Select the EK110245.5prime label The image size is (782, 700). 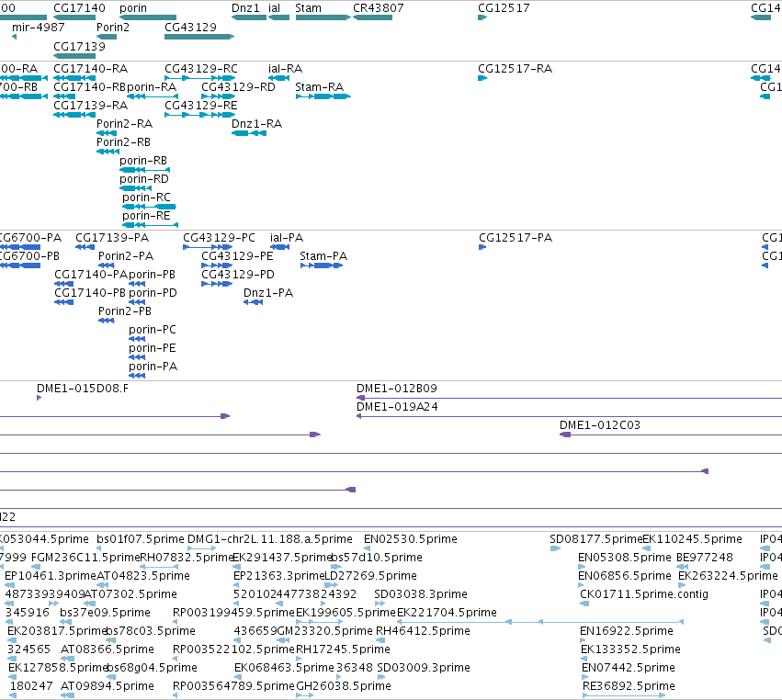pyautogui.click(x=692, y=539)
